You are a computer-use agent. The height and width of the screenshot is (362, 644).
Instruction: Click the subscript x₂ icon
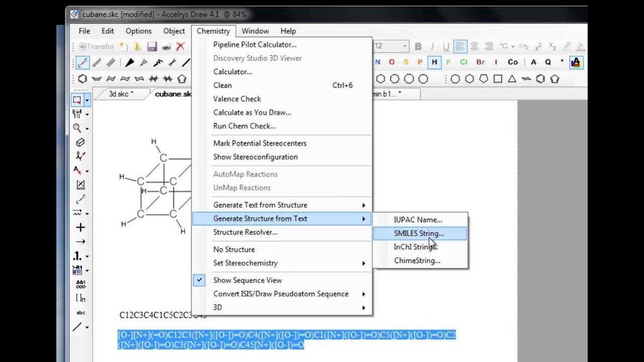[x=552, y=47]
